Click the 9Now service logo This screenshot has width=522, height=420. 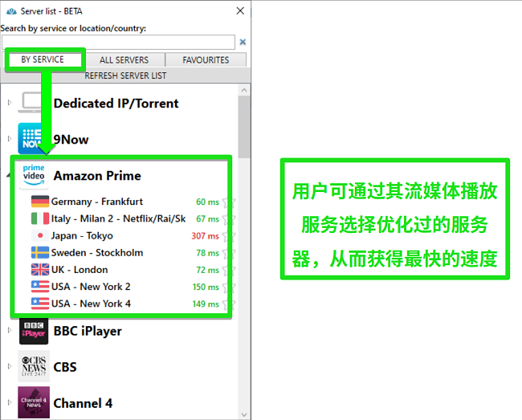click(x=33, y=138)
